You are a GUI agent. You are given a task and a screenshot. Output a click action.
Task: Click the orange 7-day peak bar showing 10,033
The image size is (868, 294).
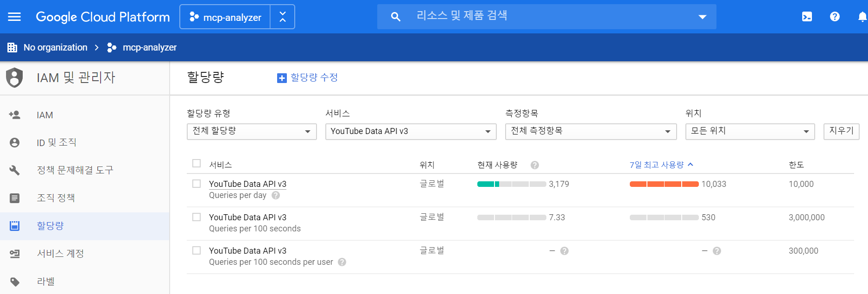click(x=664, y=184)
